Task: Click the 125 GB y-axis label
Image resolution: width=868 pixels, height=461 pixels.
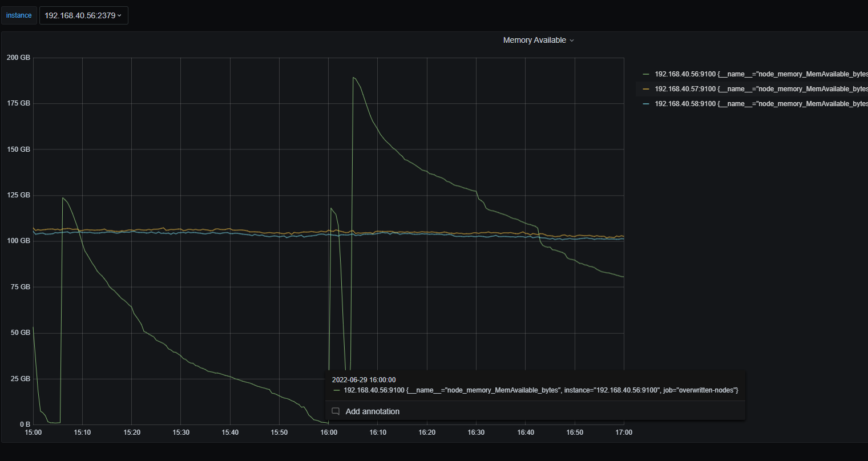Action: coord(18,195)
